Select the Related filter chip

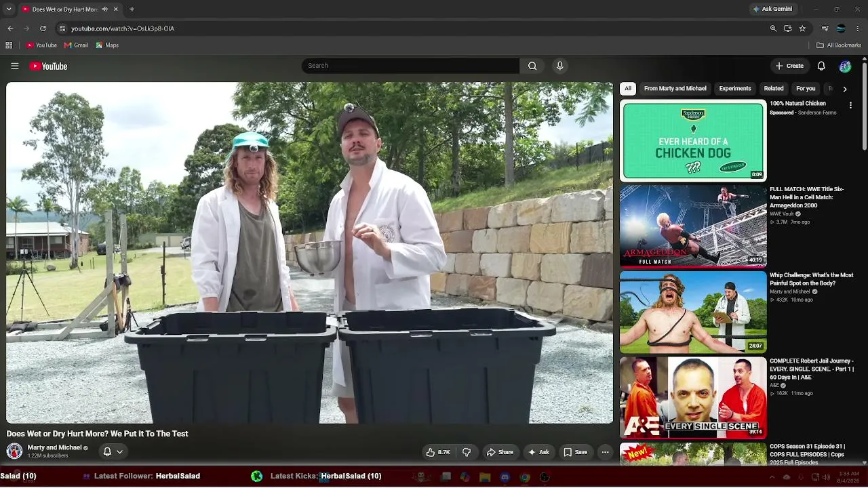(x=774, y=89)
